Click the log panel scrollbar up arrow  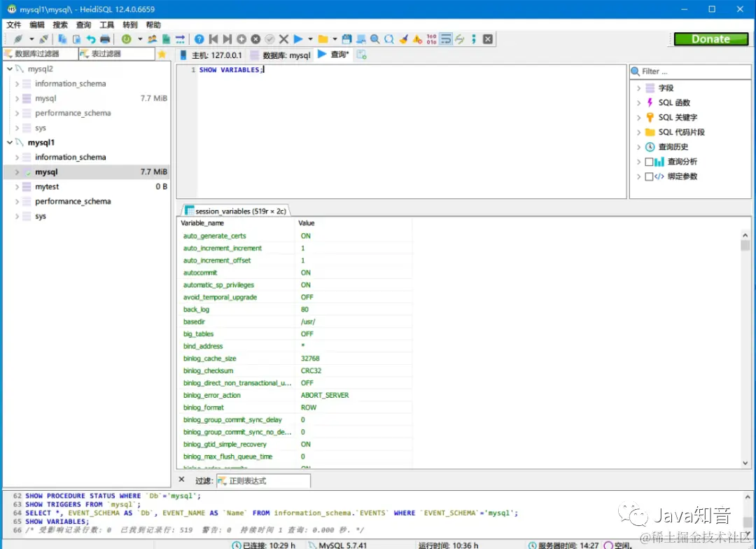(x=748, y=497)
